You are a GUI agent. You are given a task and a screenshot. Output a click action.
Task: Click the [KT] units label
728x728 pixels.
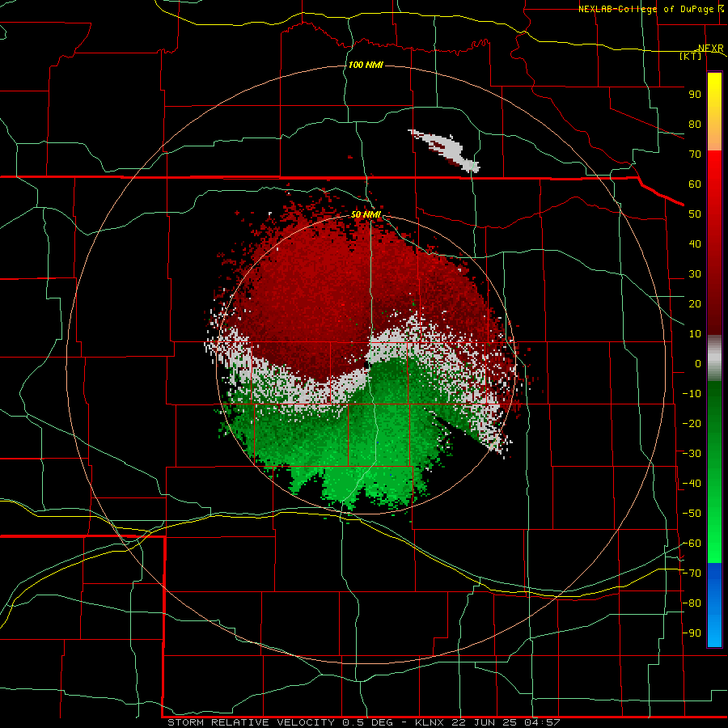click(691, 56)
